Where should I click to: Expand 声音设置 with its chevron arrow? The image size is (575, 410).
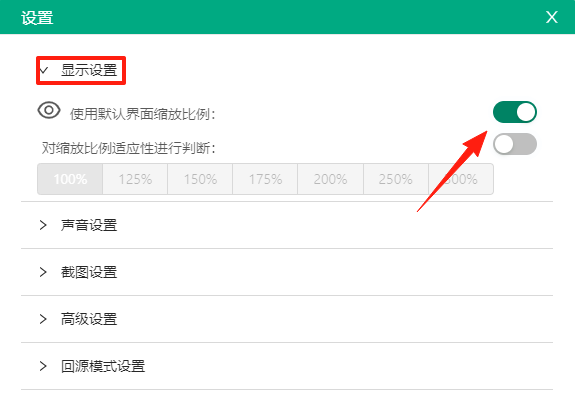[x=43, y=225]
